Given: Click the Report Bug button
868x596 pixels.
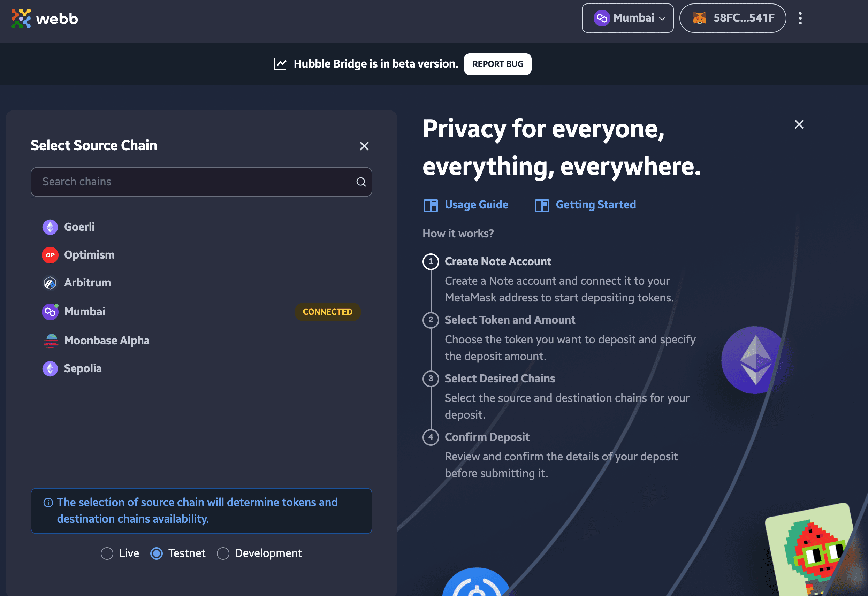Looking at the screenshot, I should [498, 64].
